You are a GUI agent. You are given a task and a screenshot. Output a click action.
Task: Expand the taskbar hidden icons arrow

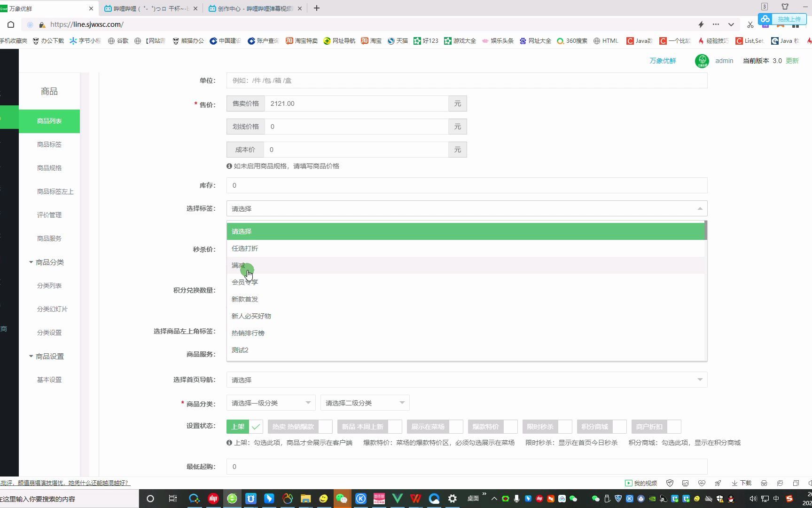point(494,499)
